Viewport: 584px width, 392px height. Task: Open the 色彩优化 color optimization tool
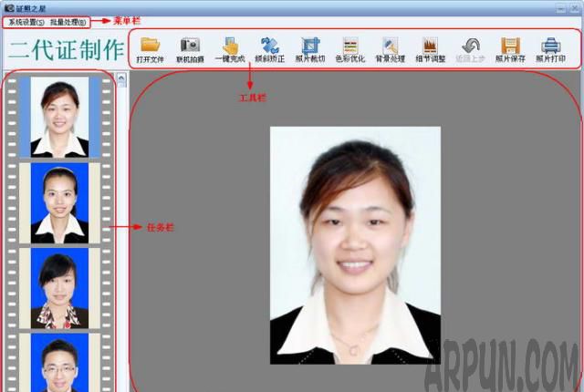click(350, 48)
